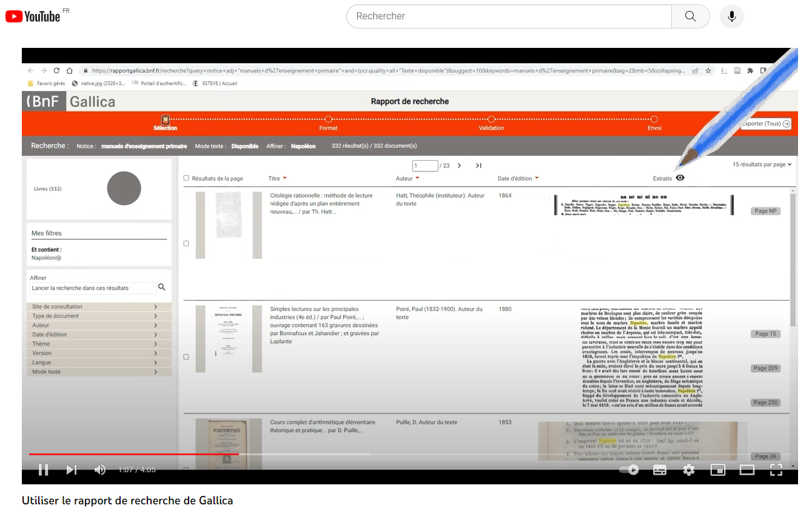Screen dimensions: 812x511
Task: Click the results page number field
Action: click(x=425, y=165)
